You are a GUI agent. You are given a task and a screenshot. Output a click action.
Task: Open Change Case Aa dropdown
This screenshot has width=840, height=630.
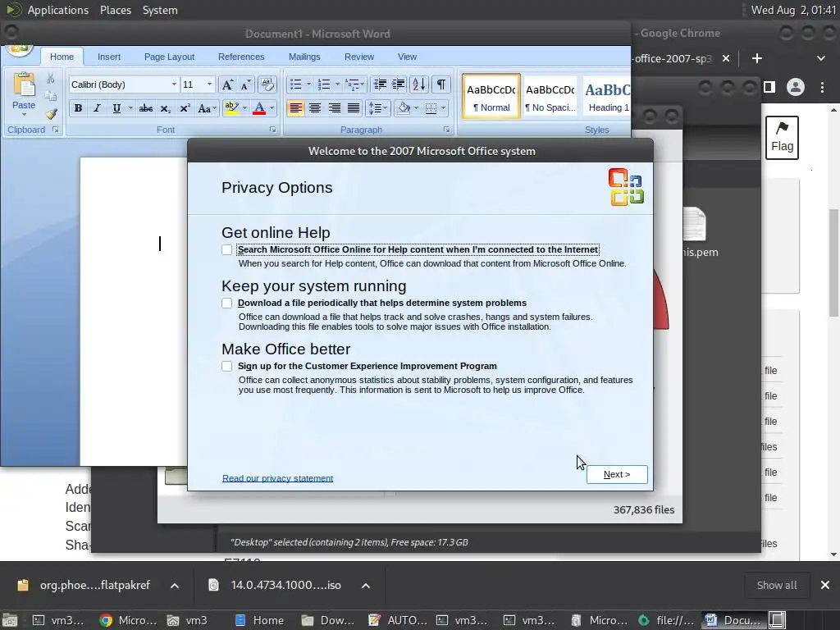click(207, 108)
